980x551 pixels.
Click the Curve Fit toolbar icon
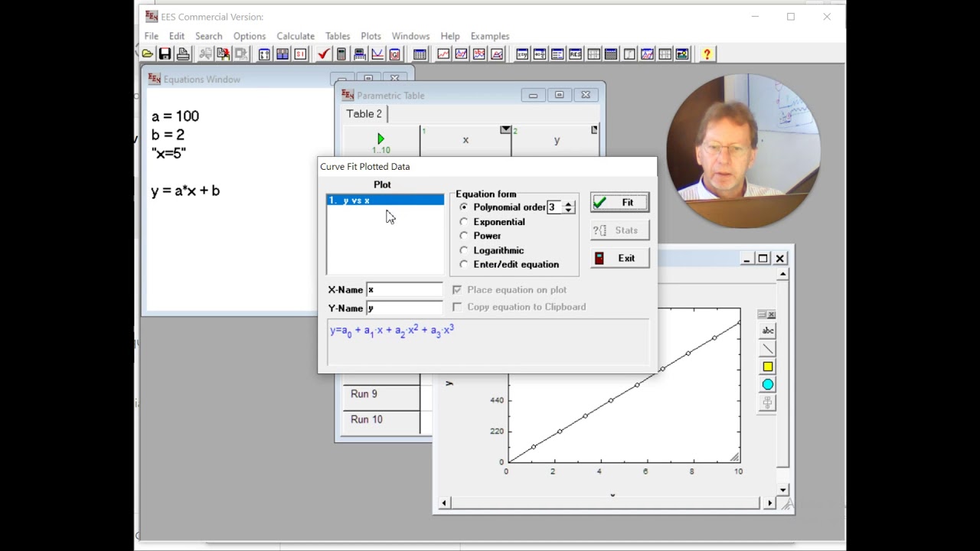pyautogui.click(x=497, y=54)
